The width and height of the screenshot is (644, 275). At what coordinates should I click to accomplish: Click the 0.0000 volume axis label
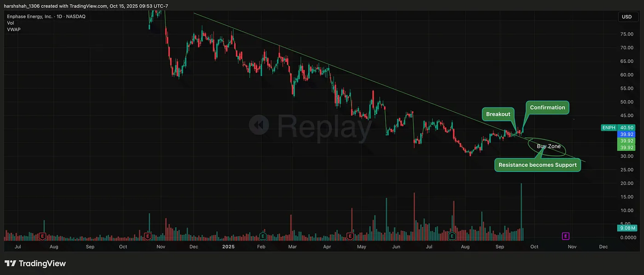click(x=627, y=238)
